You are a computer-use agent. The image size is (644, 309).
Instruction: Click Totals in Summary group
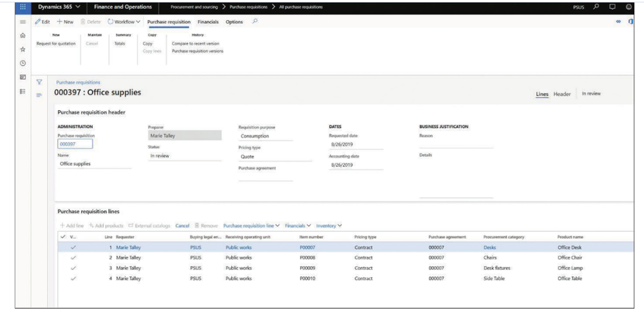120,44
